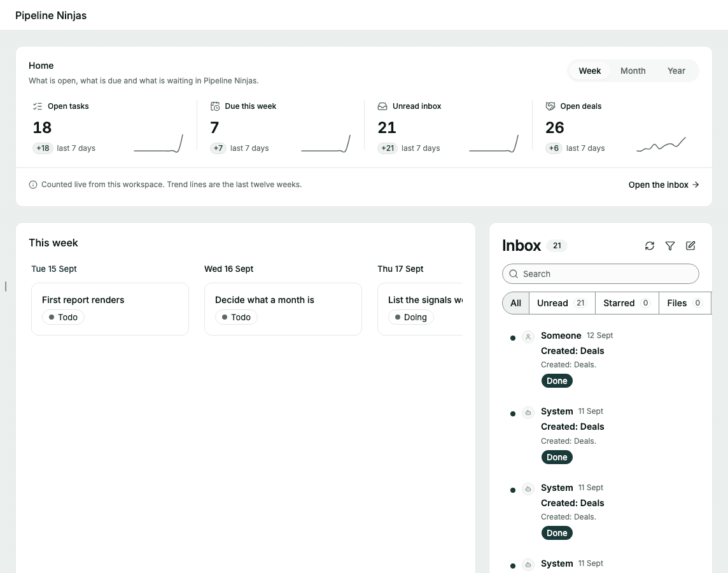The height and width of the screenshot is (573, 728).
Task: Click Todo status on Decide what a month is
Action: [x=236, y=317]
